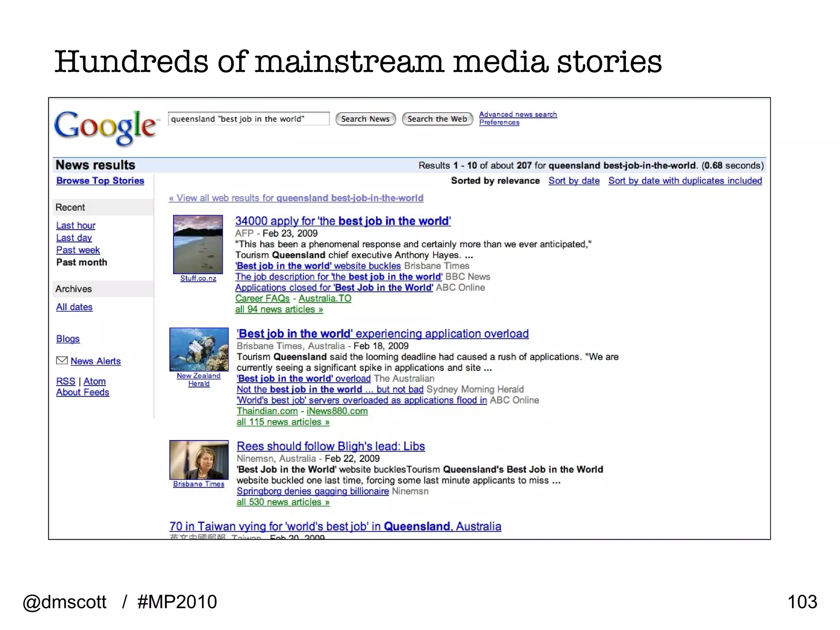The height and width of the screenshot is (630, 840).
Task: Click the beach footprints thumbnail image
Action: click(198, 244)
